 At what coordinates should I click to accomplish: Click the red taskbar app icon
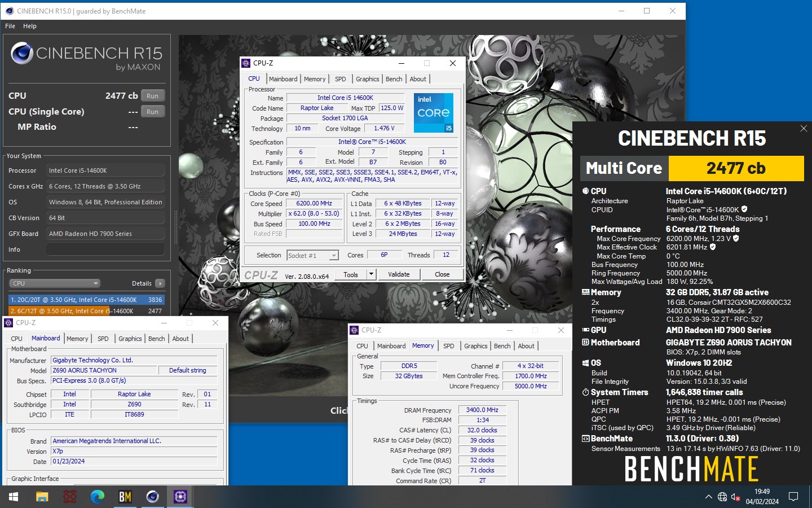click(x=70, y=497)
